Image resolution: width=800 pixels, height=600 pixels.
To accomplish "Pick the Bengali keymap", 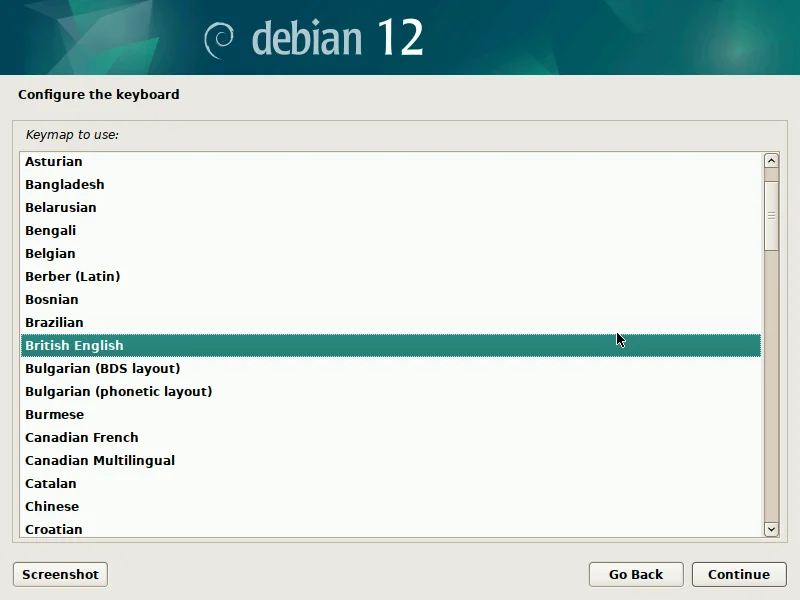I will [391, 230].
